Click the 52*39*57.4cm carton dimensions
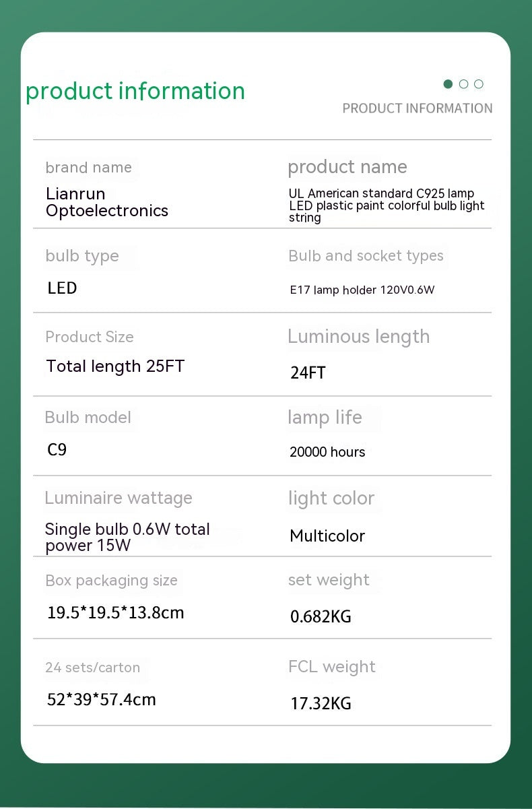This screenshot has width=532, height=809. 101,700
